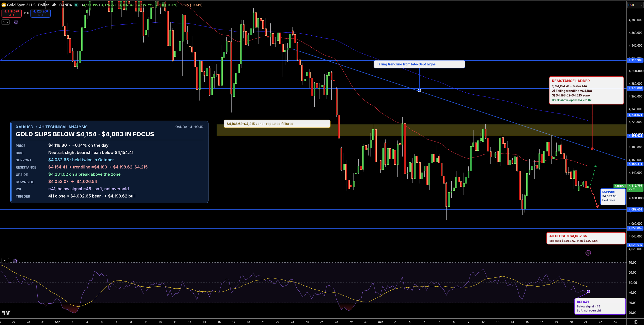Select the 4,273.004 price line label
Screen dimensions: 644x325
[635, 88]
